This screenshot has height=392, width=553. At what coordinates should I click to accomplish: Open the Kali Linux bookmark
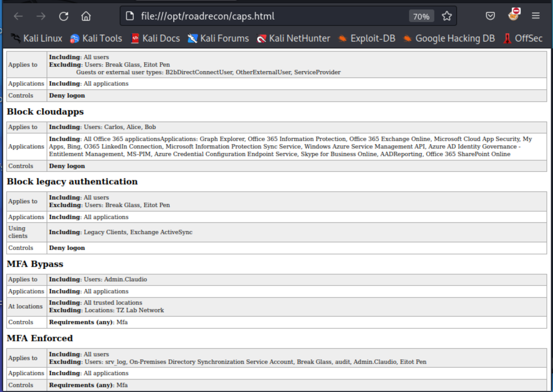(37, 39)
